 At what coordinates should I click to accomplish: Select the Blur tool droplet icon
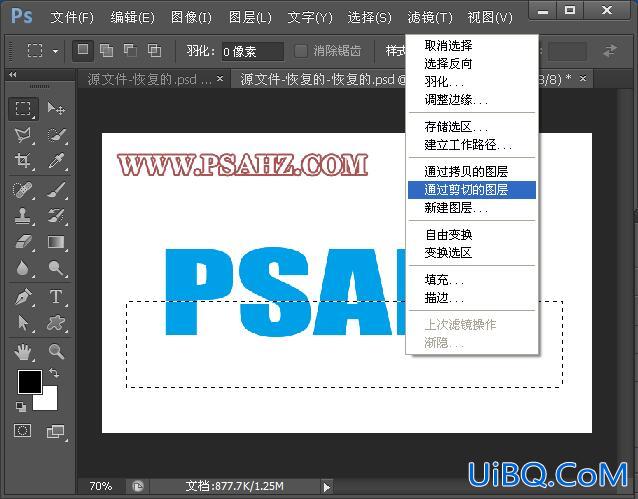[23, 268]
